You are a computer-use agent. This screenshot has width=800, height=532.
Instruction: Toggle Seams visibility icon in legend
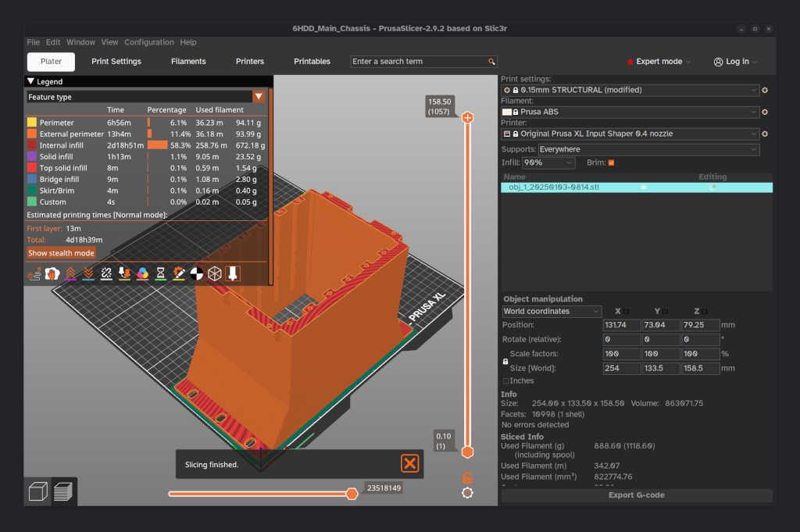106,274
